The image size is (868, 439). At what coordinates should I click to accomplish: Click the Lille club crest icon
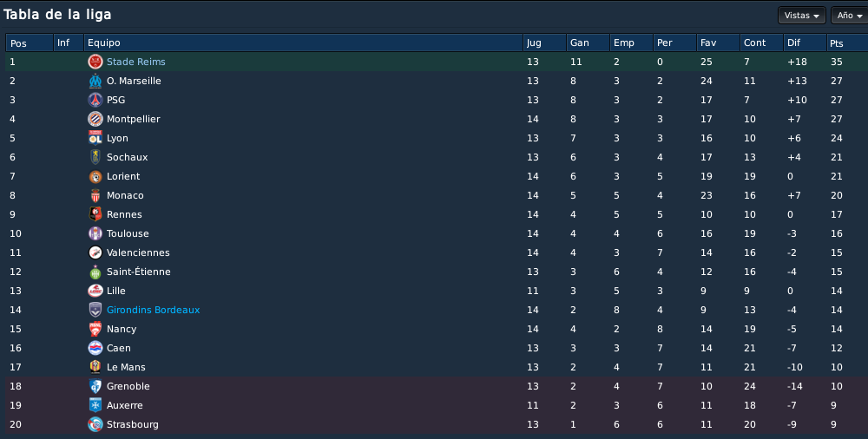click(95, 291)
